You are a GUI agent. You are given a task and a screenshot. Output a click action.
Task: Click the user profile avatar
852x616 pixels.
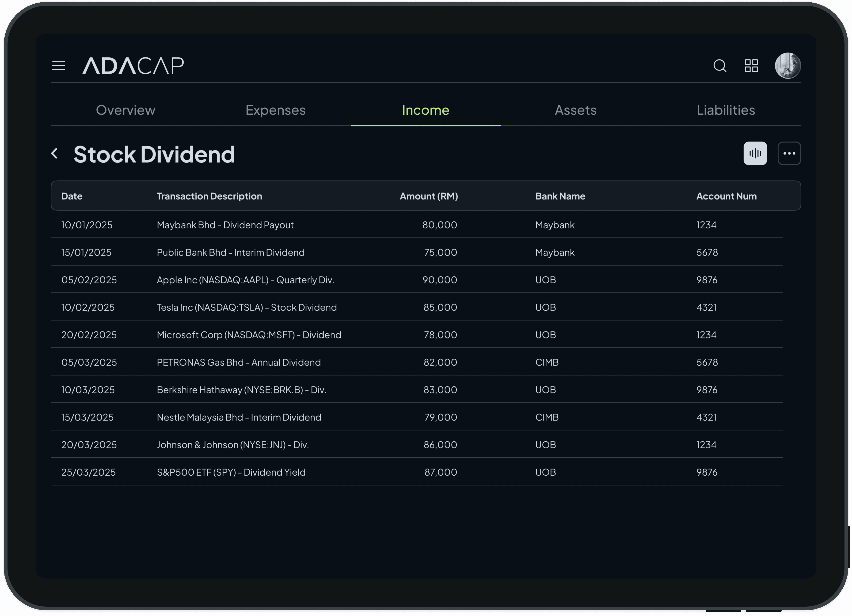[788, 66]
